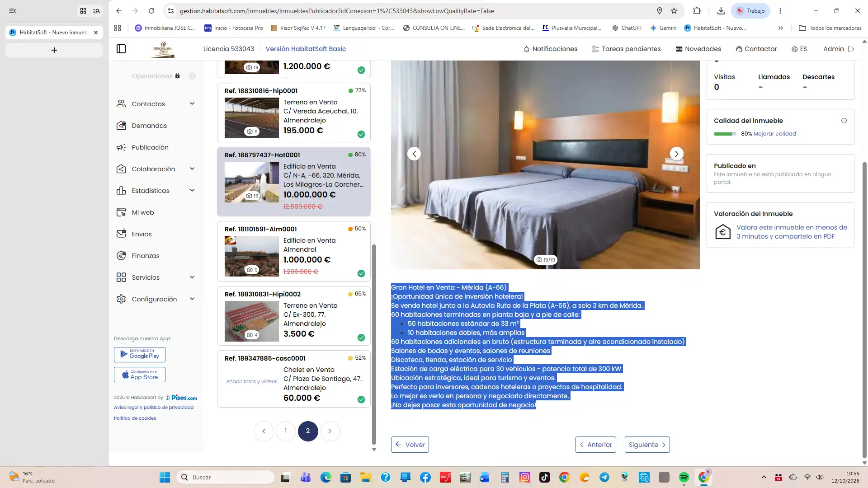Viewport: 868px width, 488px height.
Task: Go to previous listings page arrow
Action: coord(264,431)
